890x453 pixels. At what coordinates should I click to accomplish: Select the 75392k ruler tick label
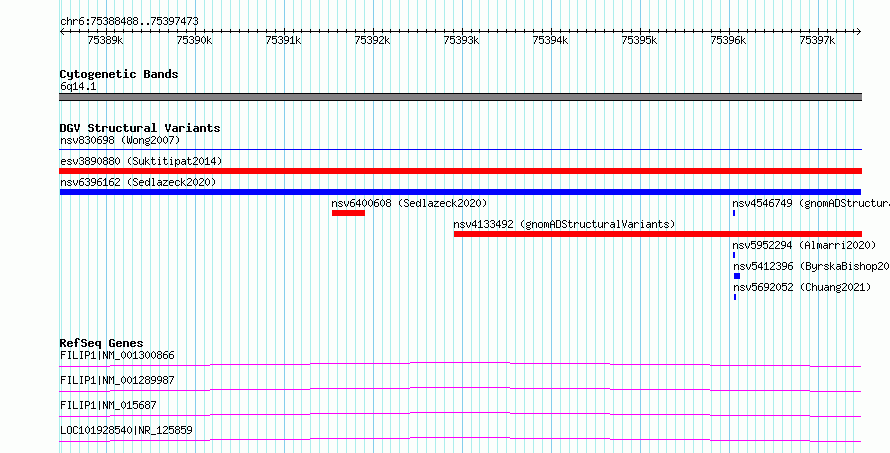pos(372,40)
